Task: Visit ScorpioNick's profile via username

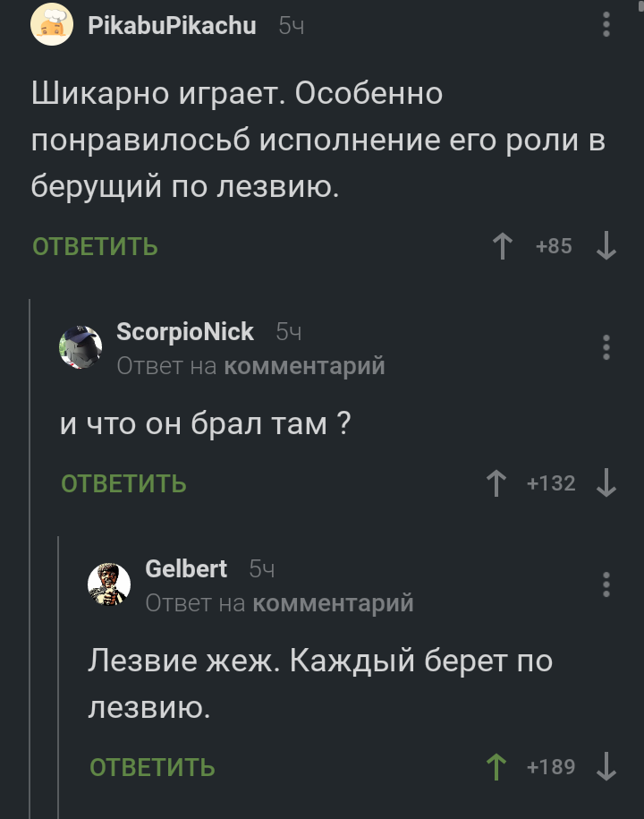Action: (x=185, y=332)
